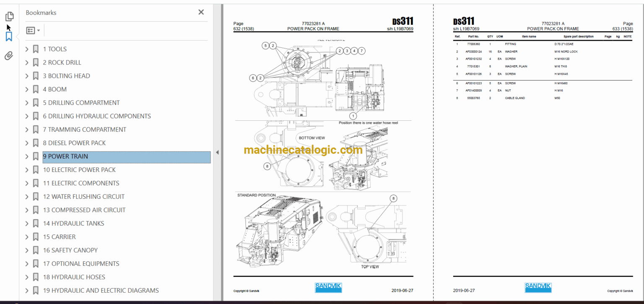
Task: Open the bookmark options dropdown arrow
Action: [x=39, y=30]
